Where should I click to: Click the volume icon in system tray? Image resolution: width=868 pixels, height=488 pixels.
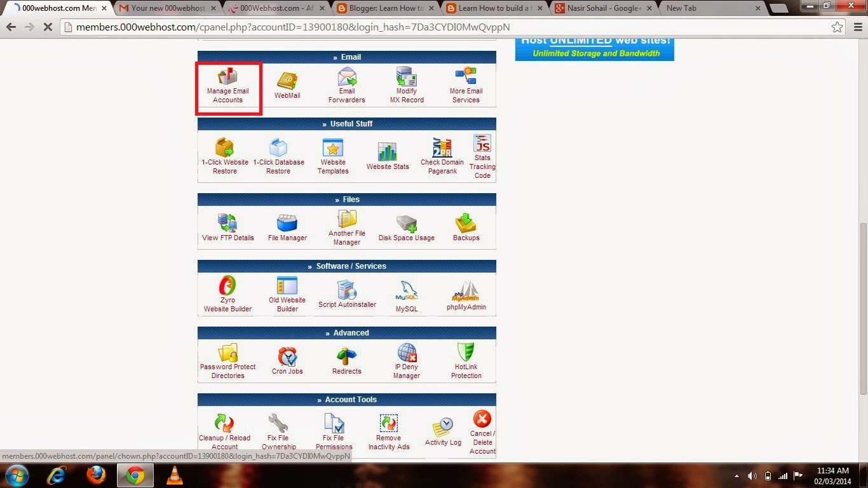752,475
